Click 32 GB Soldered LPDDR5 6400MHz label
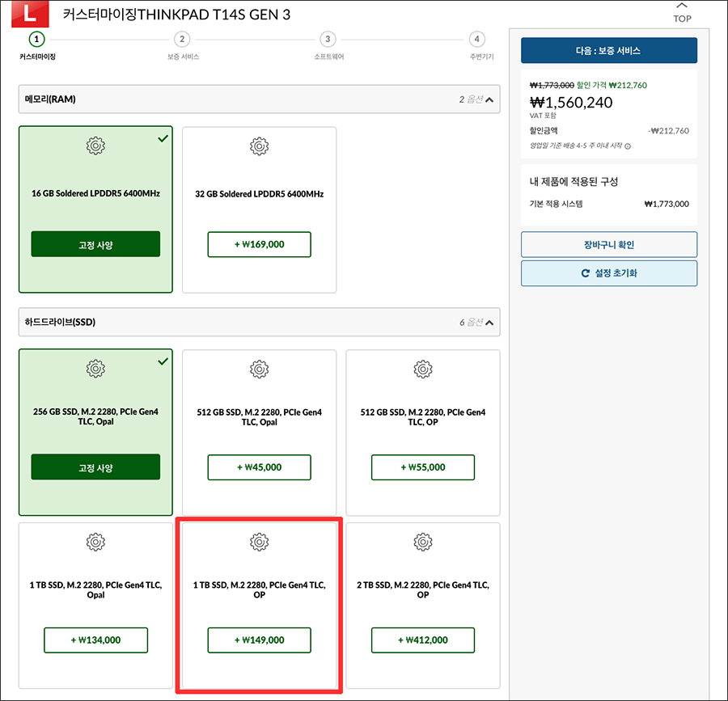This screenshot has width=728, height=701. tap(259, 194)
